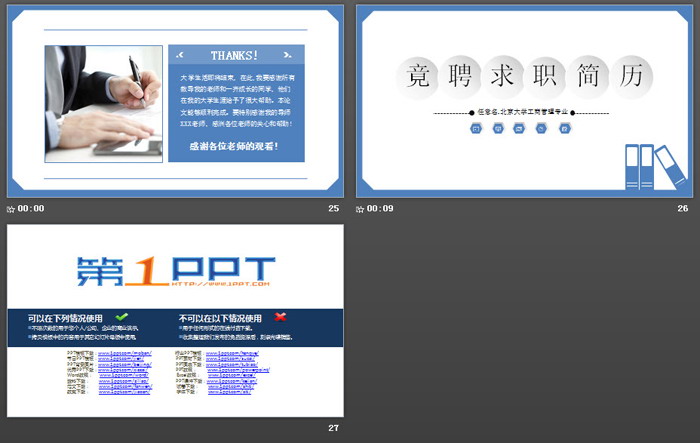
Task: Click the 00:09 timing under slide 26
Action: (380, 209)
